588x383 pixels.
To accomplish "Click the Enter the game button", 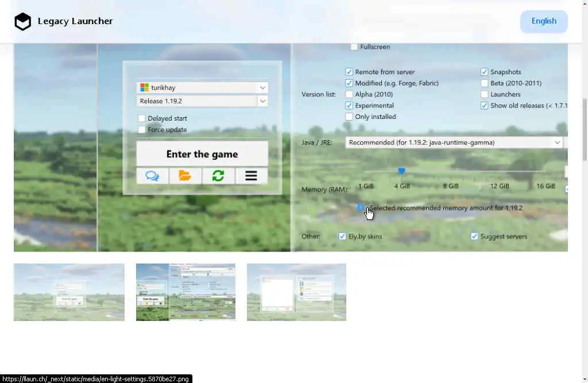I will point(202,154).
